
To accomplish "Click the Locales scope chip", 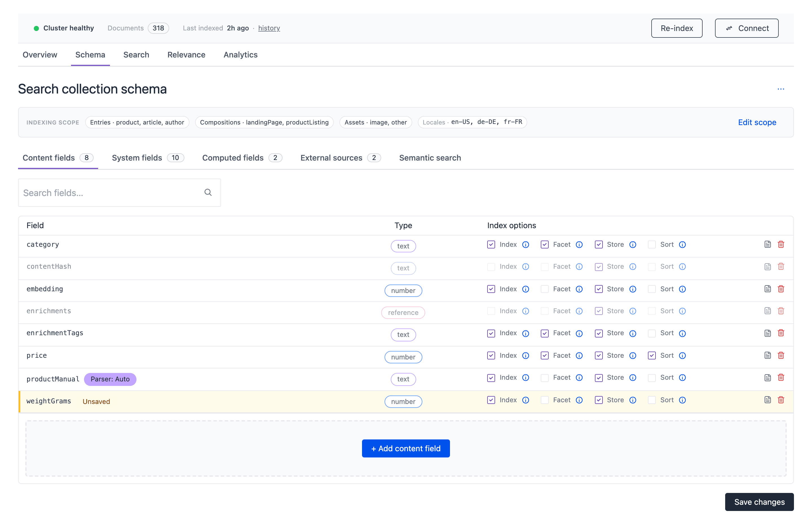I will (472, 122).
